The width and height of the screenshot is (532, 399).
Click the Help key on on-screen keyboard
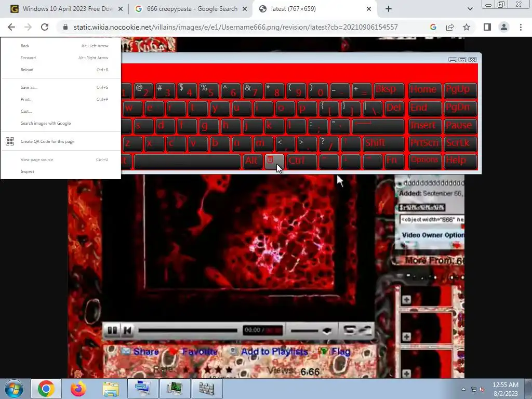pyautogui.click(x=460, y=162)
